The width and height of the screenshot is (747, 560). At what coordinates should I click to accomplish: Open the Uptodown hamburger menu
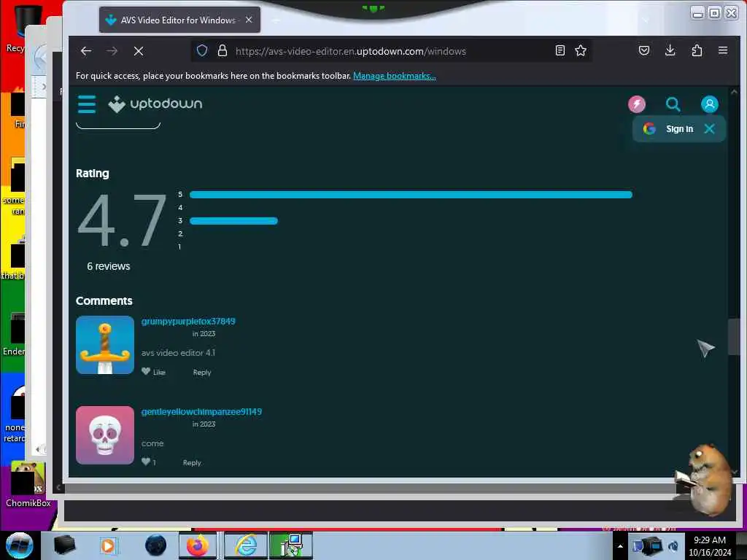(87, 104)
